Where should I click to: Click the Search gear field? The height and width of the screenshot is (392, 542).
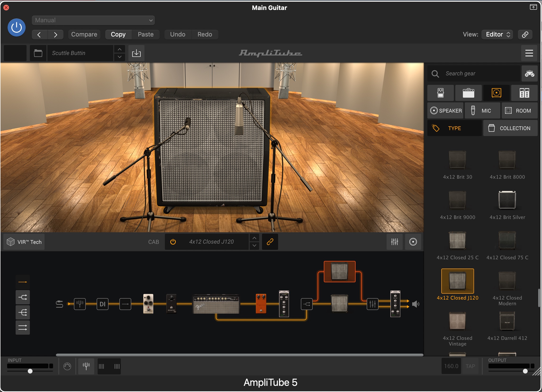(474, 74)
